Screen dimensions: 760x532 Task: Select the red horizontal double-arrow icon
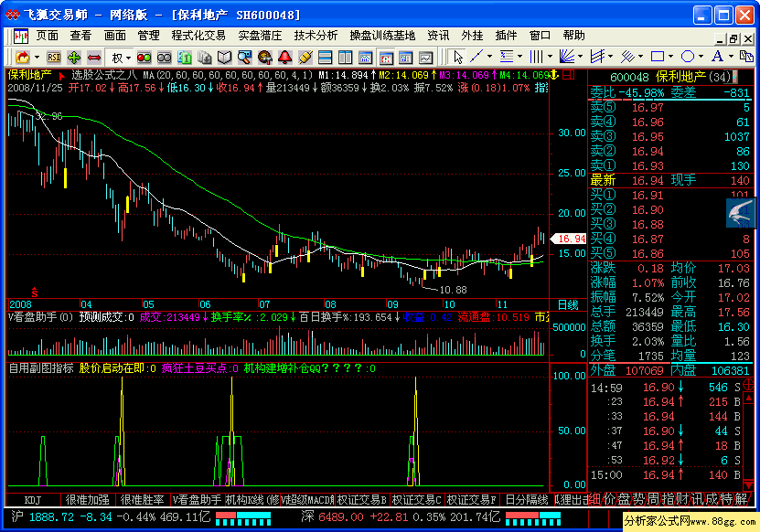[93, 58]
